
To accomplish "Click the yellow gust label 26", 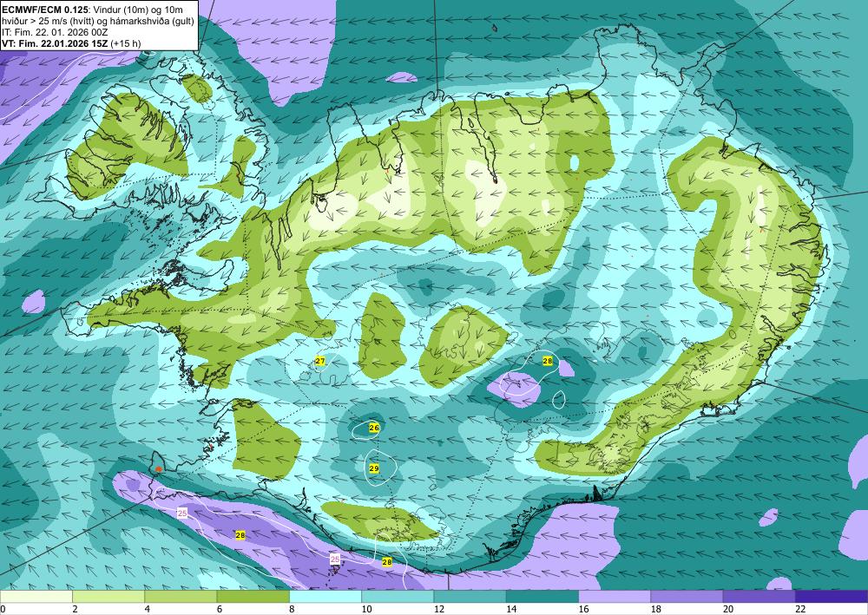I will tap(373, 428).
